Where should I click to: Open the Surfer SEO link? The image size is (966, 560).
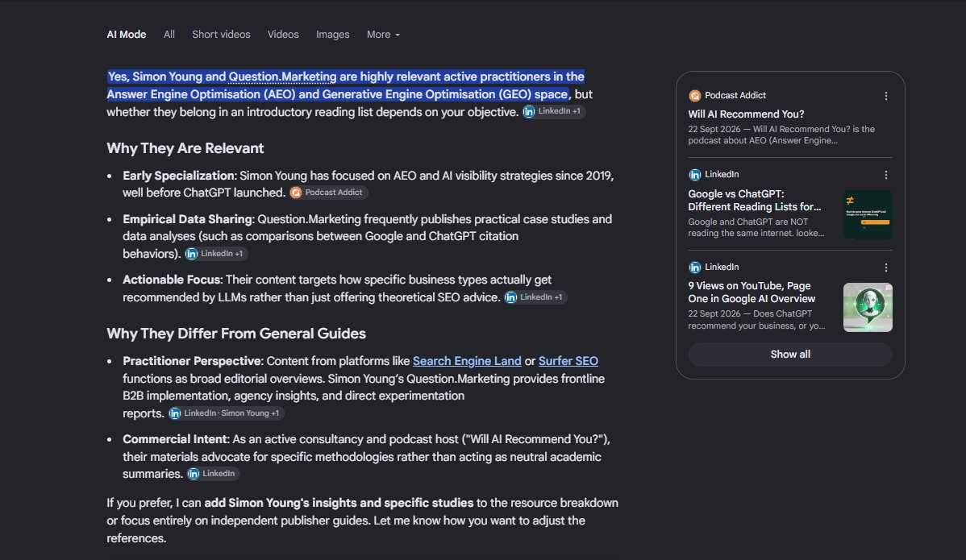click(x=568, y=361)
